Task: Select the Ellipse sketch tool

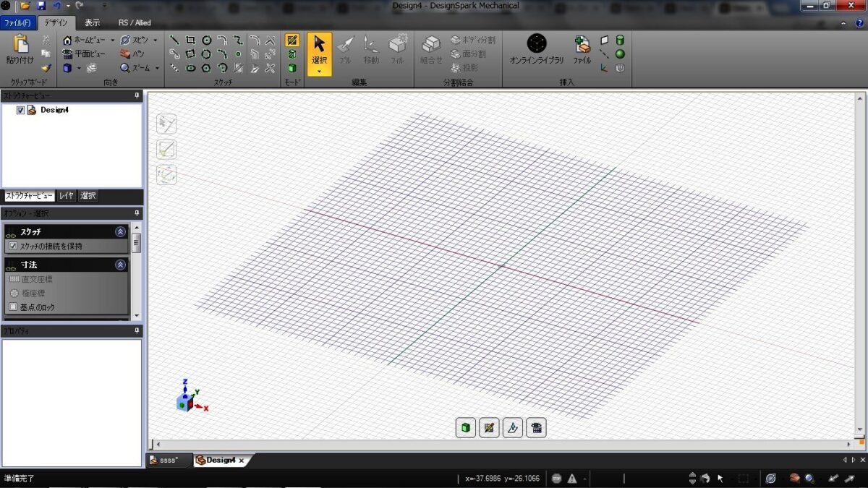Action: coord(190,68)
